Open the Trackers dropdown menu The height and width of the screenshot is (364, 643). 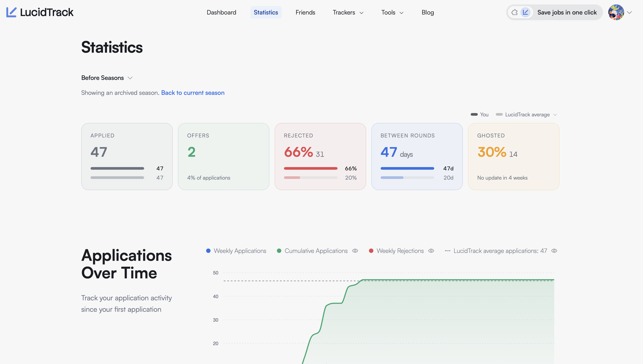coord(348,13)
